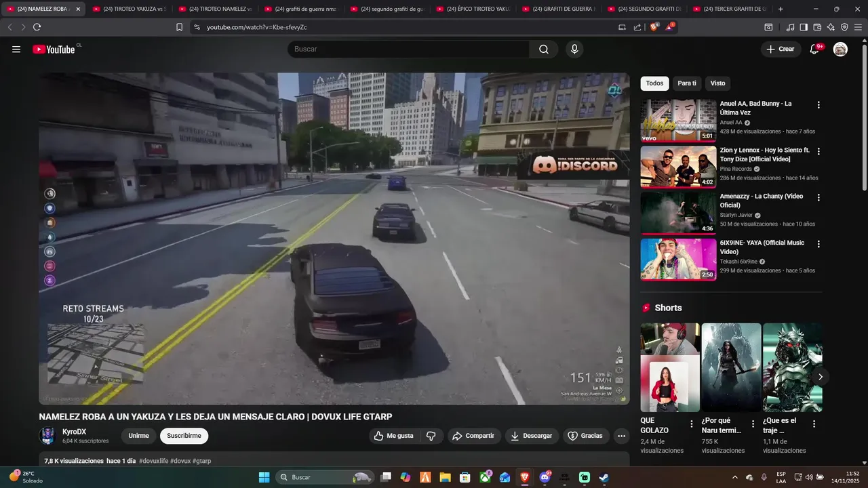Open the Brave VPN shield icon
The image size is (868, 488).
click(x=844, y=27)
